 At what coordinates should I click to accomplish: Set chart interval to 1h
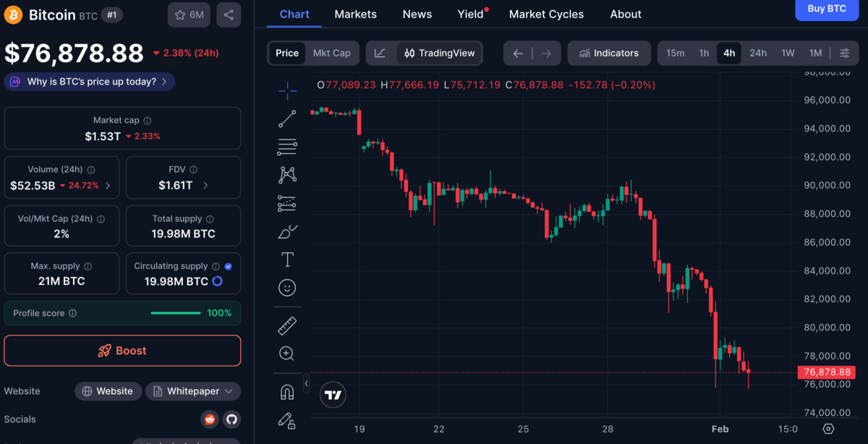pos(704,53)
